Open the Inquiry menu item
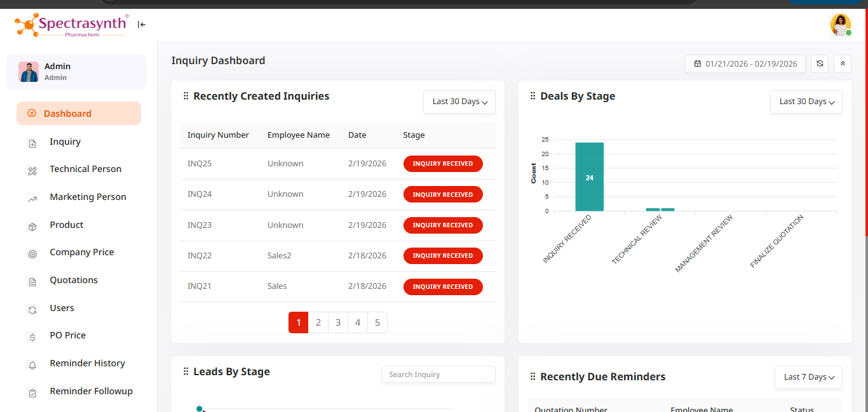Viewport: 868px width, 412px height. (x=65, y=142)
